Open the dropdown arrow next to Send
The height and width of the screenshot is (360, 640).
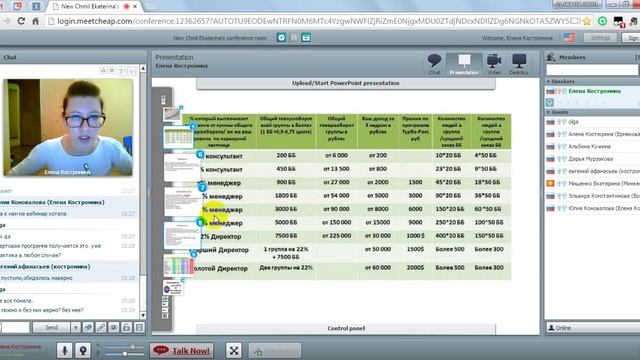[x=76, y=327]
